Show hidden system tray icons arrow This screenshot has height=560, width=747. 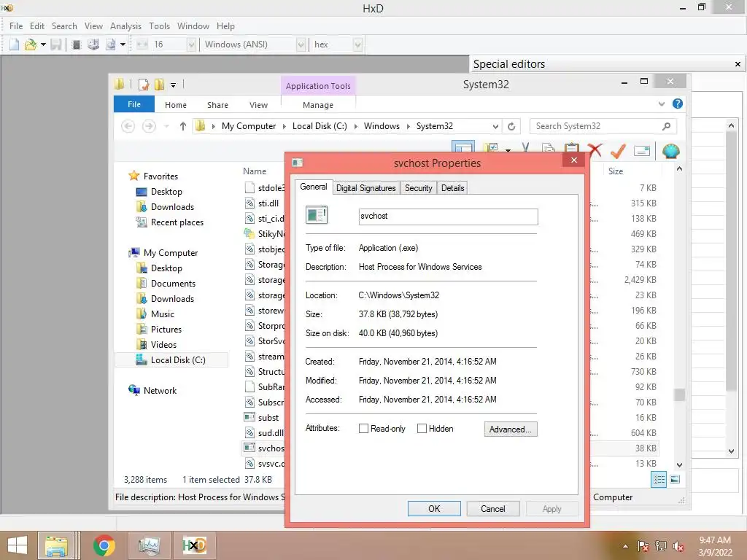tap(625, 546)
